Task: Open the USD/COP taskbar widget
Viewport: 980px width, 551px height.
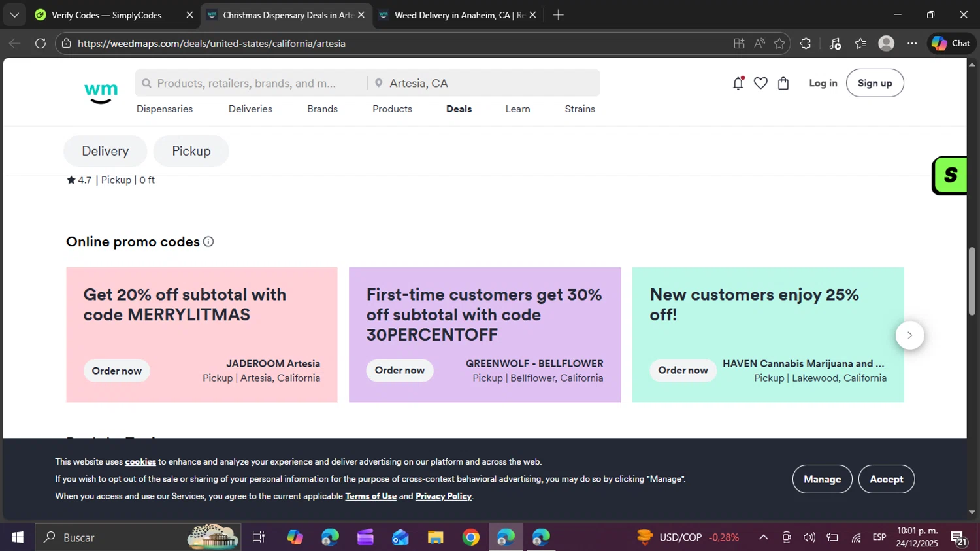Action: point(688,537)
